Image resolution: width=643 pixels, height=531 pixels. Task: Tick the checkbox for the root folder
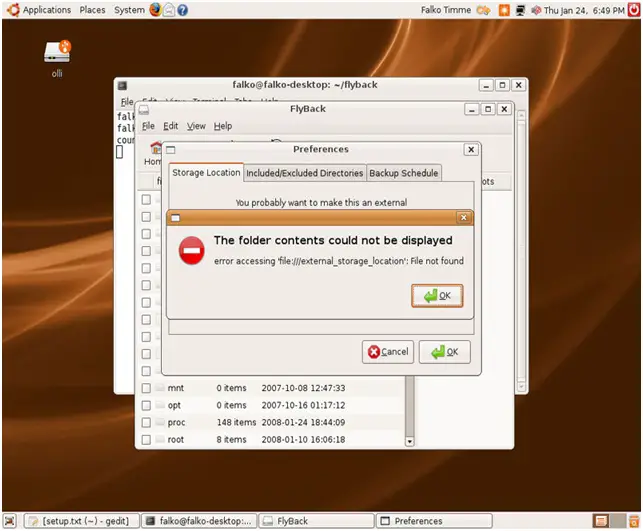[x=146, y=440]
